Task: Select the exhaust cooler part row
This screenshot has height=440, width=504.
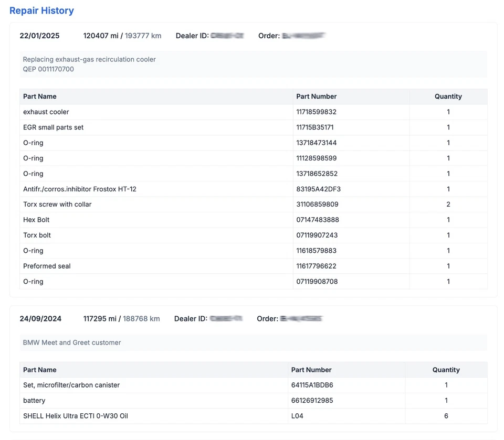Action: pyautogui.click(x=46, y=112)
